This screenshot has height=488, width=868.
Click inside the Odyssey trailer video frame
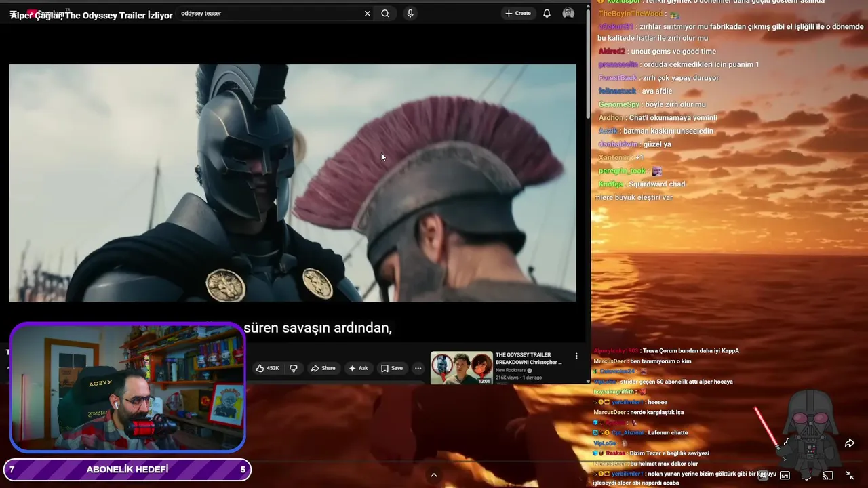pyautogui.click(x=292, y=183)
